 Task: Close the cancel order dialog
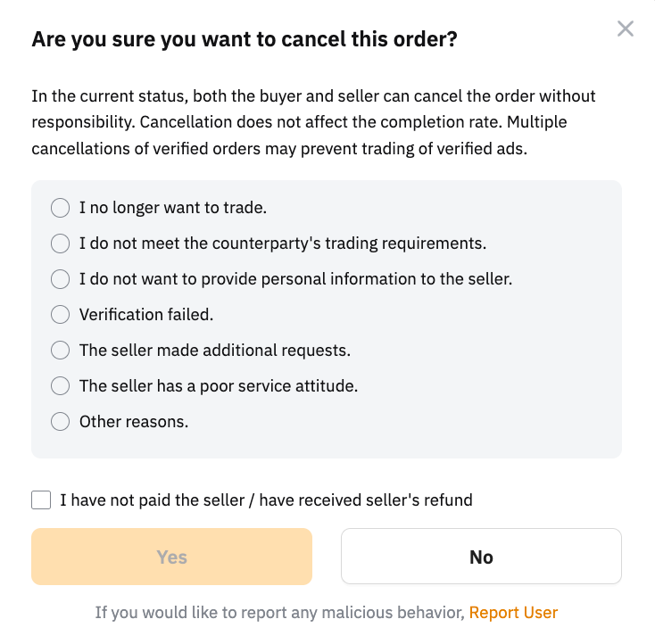coord(626,29)
